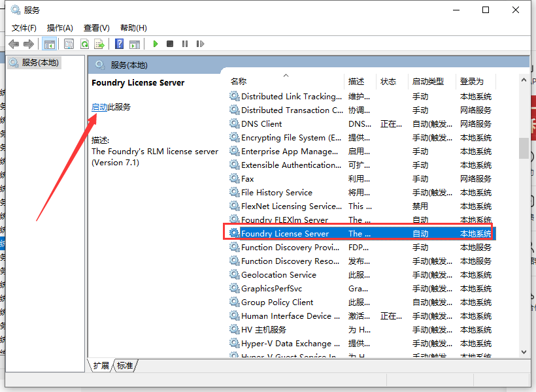
Task: Sort by the 登录为 column header
Action: coord(475,81)
